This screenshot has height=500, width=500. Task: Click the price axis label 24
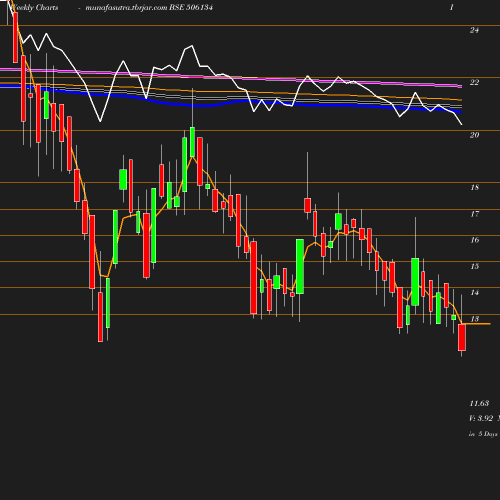[474, 30]
